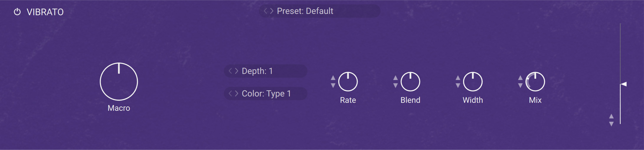The height and width of the screenshot is (150, 644).
Task: Toggle the Vibrato effect power button
Action: coord(17,12)
